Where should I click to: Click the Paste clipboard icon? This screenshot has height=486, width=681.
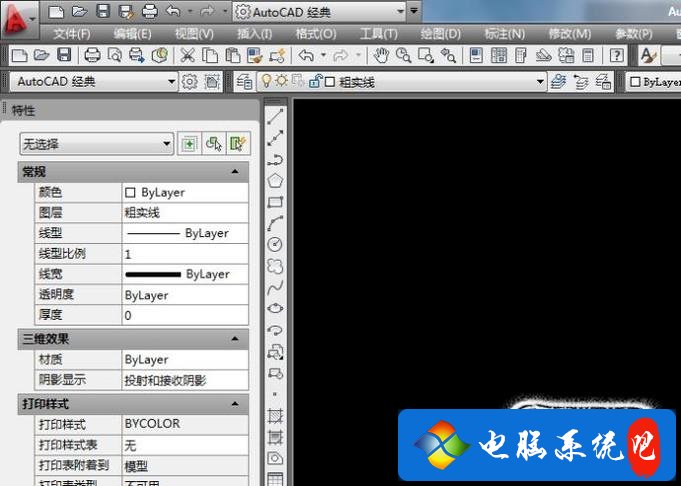coord(233,56)
